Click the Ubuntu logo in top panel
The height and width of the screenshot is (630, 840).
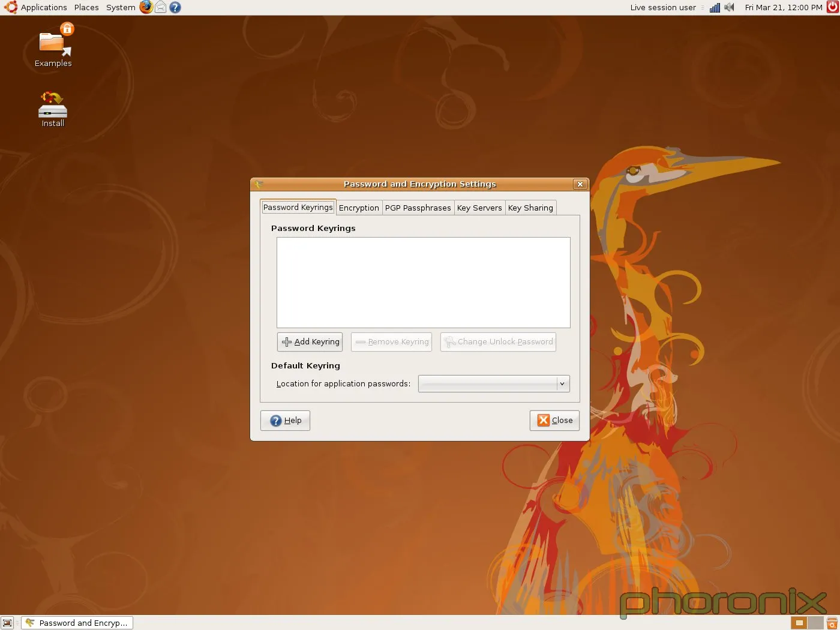coord(10,7)
